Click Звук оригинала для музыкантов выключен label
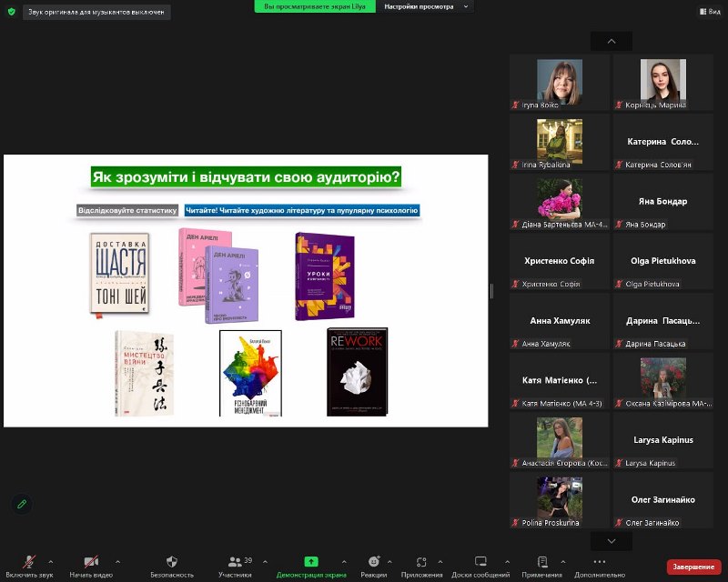This screenshot has height=582, width=728. 96,12
